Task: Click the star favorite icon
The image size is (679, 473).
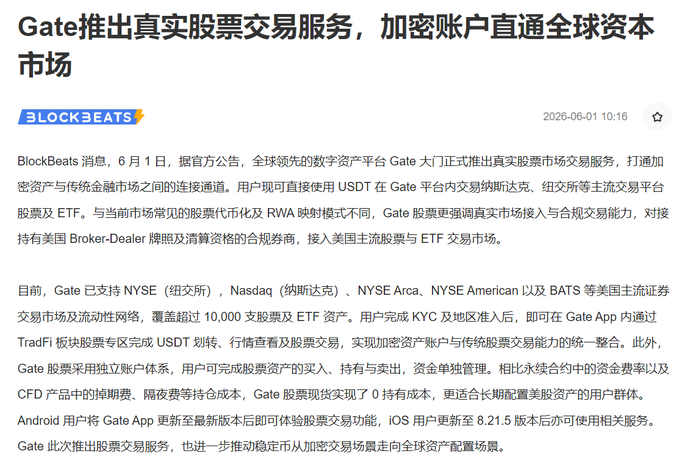Action: [657, 117]
